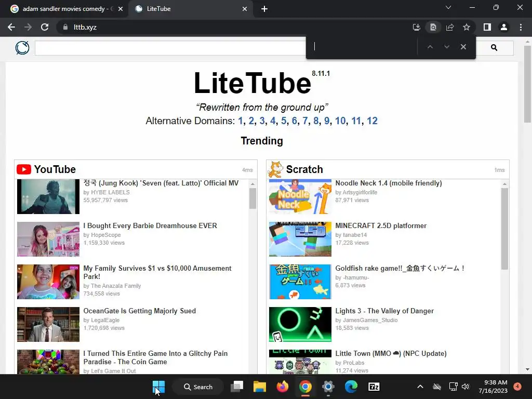Close the find bar

463,47
